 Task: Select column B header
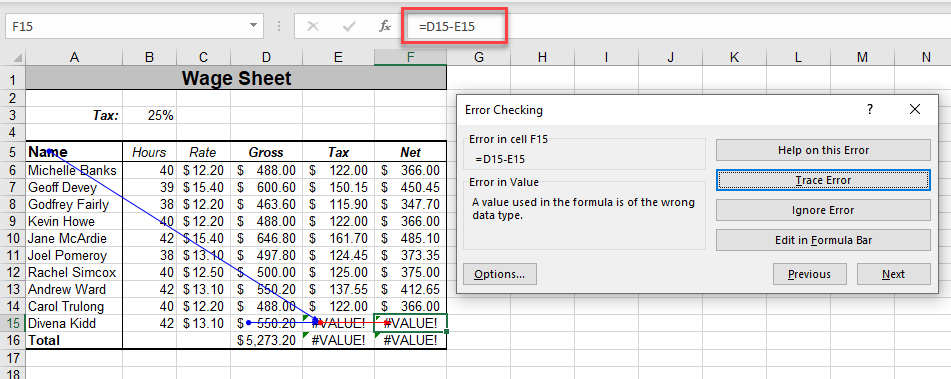150,58
